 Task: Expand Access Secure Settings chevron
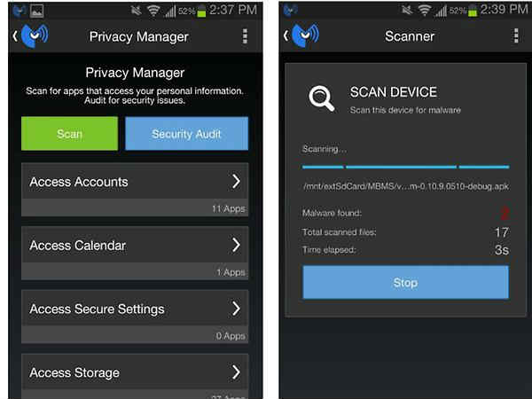pyautogui.click(x=236, y=309)
